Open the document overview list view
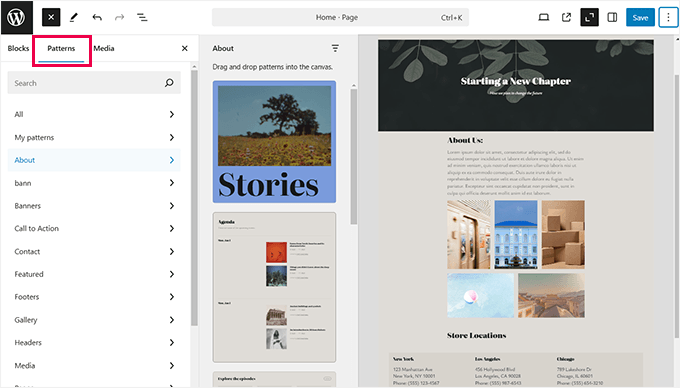This screenshot has height=388, width=680. click(142, 17)
